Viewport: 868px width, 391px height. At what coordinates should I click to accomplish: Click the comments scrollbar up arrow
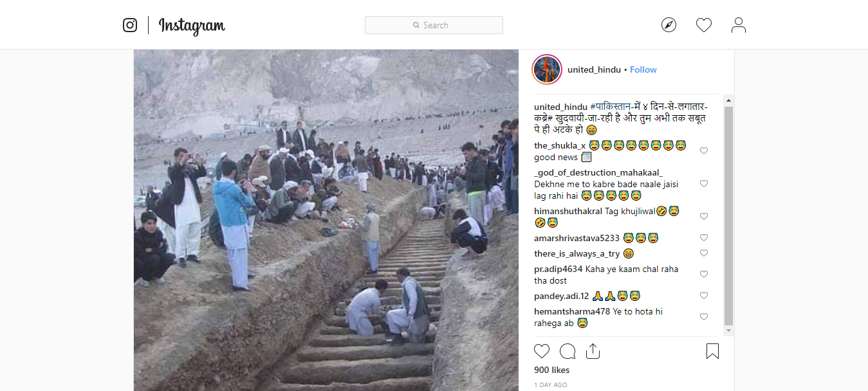click(728, 100)
